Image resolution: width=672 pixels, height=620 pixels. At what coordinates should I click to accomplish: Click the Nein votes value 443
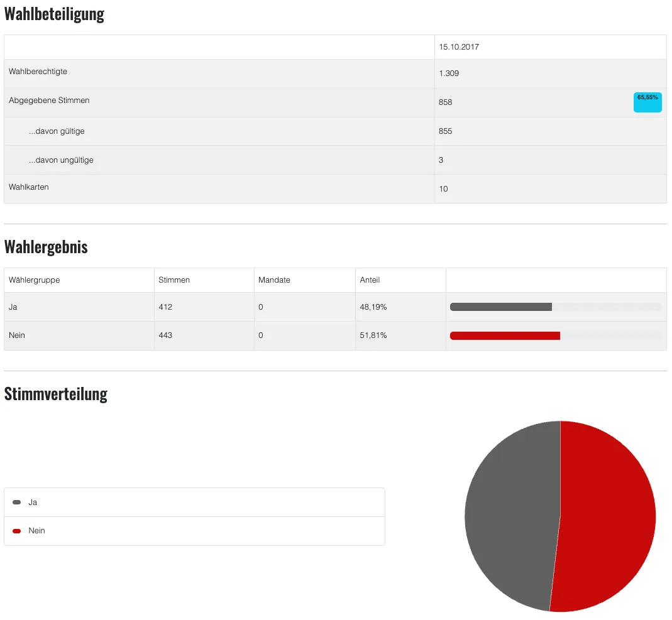(165, 335)
